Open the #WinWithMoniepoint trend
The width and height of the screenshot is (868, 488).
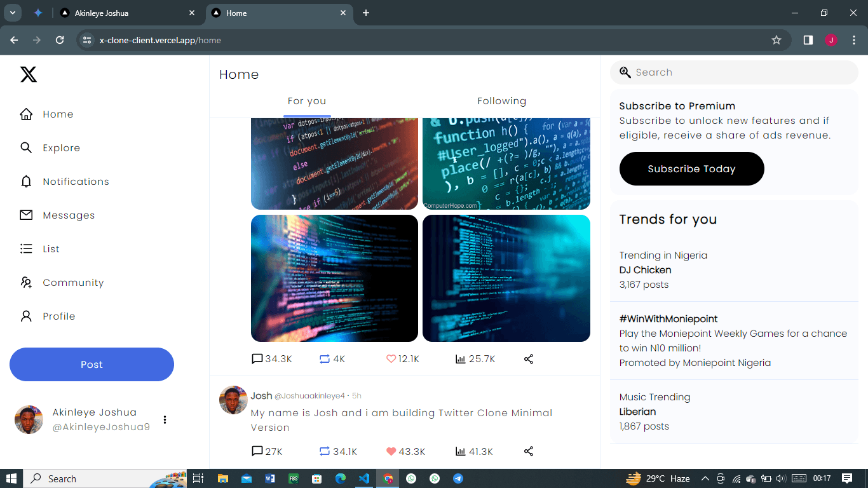[734, 341]
